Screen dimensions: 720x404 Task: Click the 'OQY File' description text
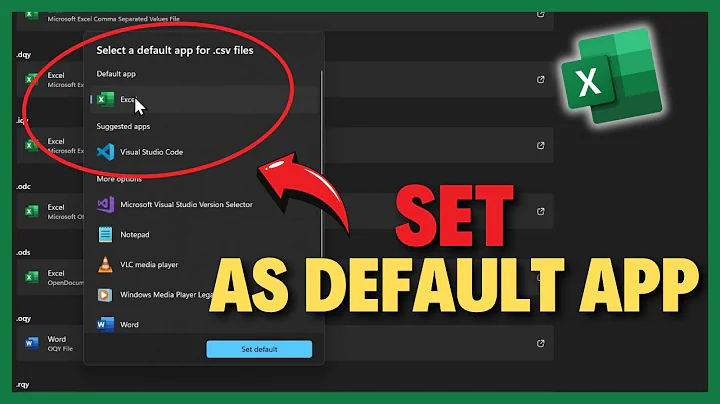click(x=60, y=349)
